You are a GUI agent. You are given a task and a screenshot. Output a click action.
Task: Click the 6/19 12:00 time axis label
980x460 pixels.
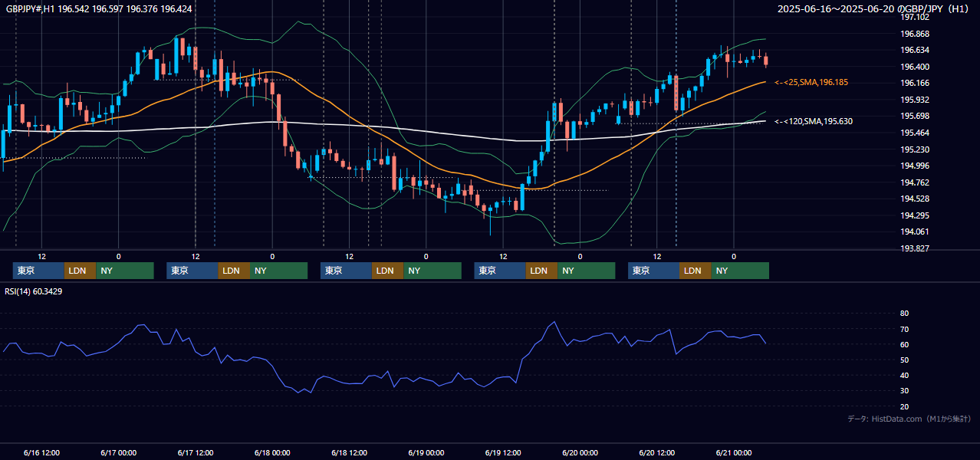point(503,452)
